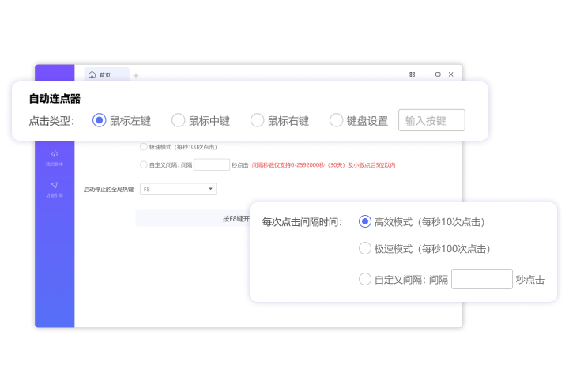Open the grid menu icon in title bar

(x=412, y=74)
